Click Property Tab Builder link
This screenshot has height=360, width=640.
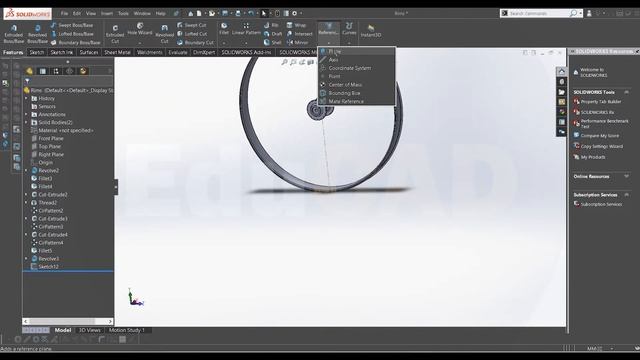pos(600,102)
